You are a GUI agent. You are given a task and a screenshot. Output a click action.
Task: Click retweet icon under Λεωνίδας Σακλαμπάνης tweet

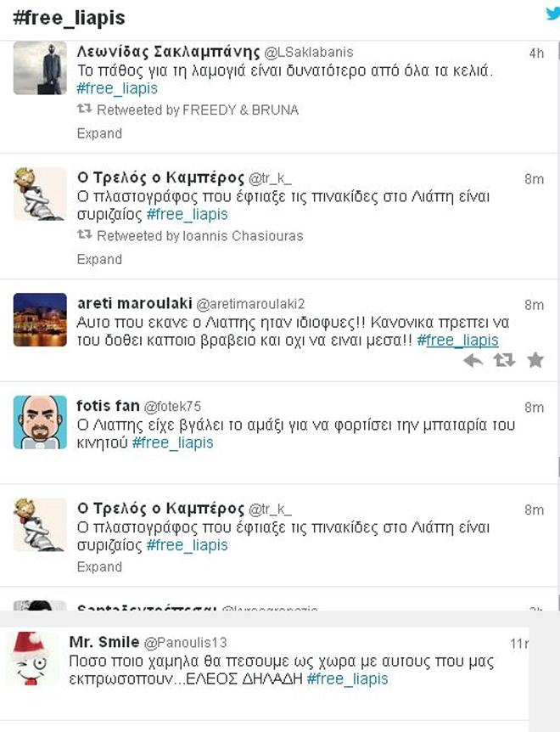click(84, 109)
